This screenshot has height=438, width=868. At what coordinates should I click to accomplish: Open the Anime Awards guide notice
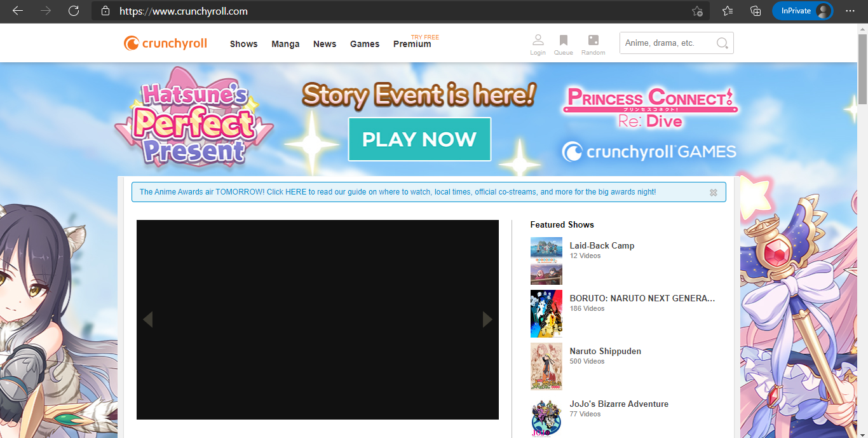tap(398, 192)
